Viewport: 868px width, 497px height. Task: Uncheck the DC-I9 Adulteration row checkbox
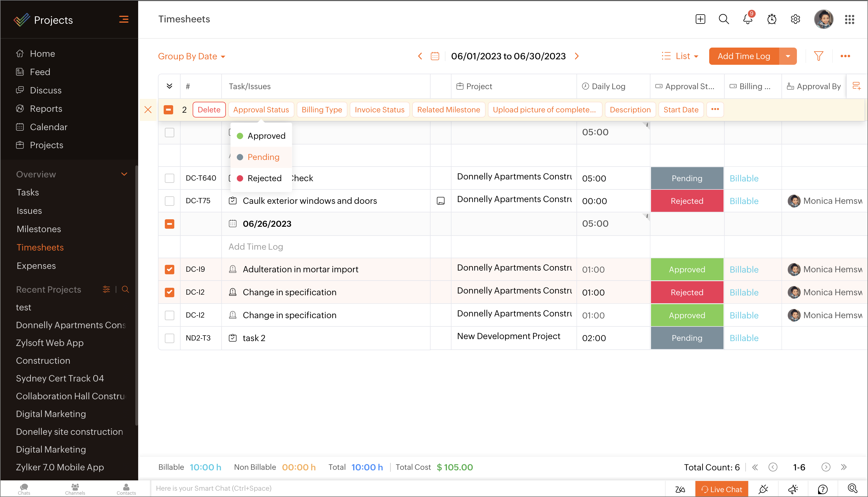coord(169,269)
